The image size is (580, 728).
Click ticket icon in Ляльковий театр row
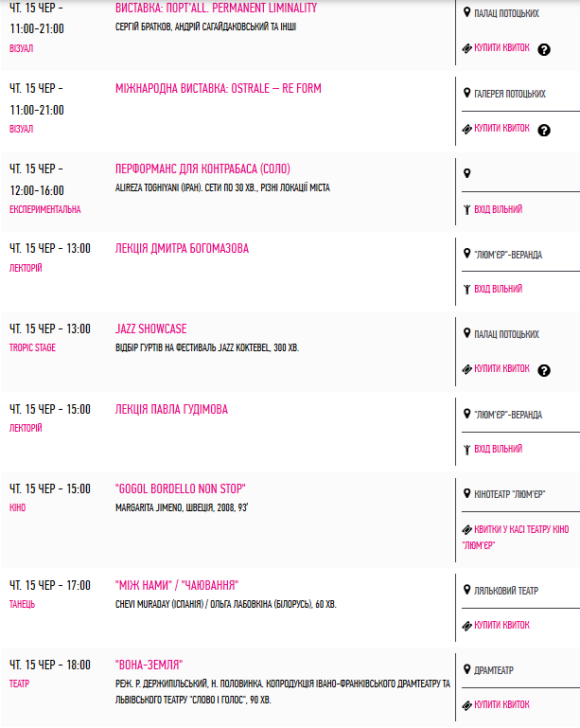(x=466, y=626)
